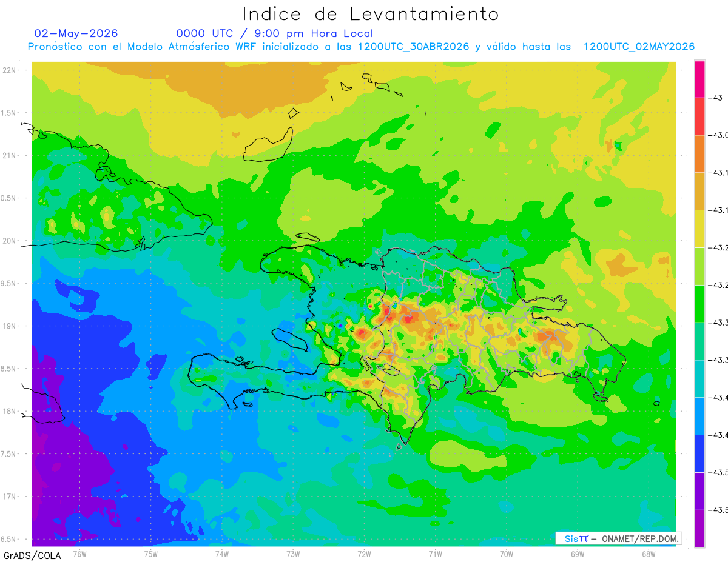The width and height of the screenshot is (728, 562).
Task: Click the 'Indice de Levantamiento' title
Action: [371, 13]
